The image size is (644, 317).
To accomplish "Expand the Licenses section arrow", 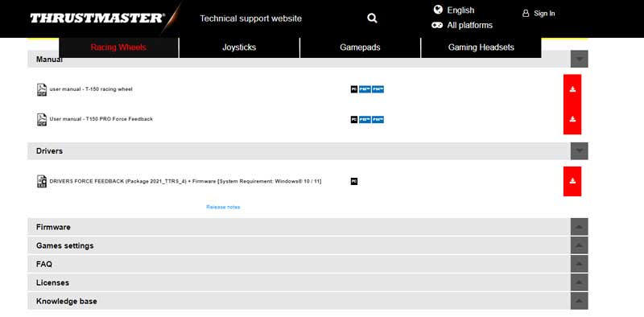I will [579, 282].
